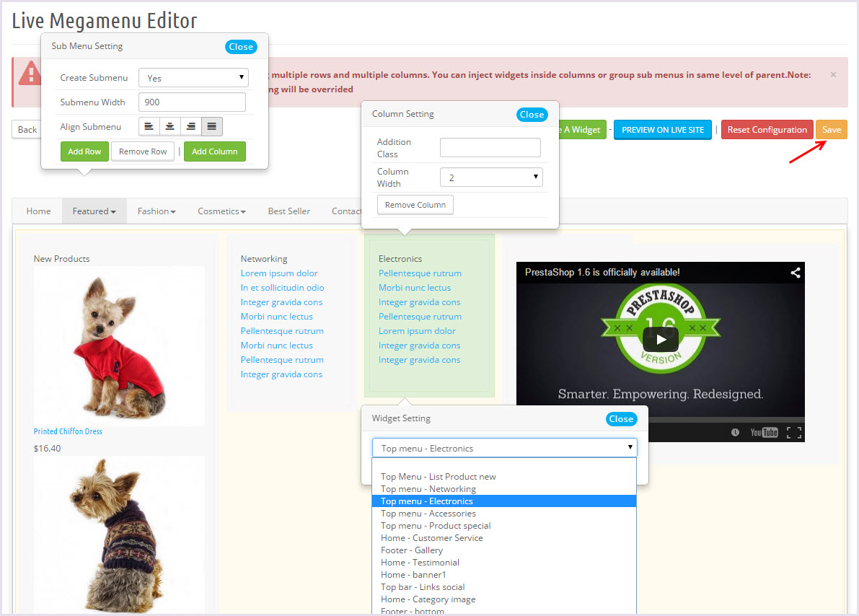Viewport: 859px width, 616px height.
Task: Set submenu alignment to justified
Action: point(211,127)
